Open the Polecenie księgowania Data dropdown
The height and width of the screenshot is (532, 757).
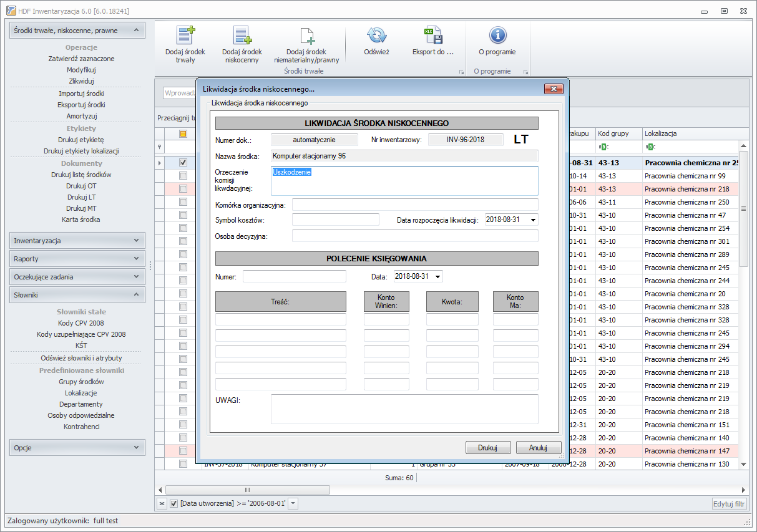[x=437, y=276]
